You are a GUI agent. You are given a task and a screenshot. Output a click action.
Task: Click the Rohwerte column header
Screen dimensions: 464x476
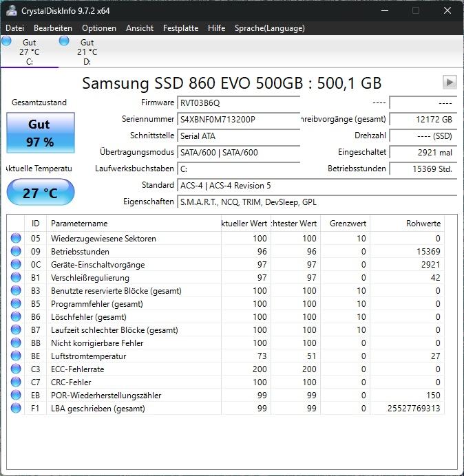tap(407, 224)
